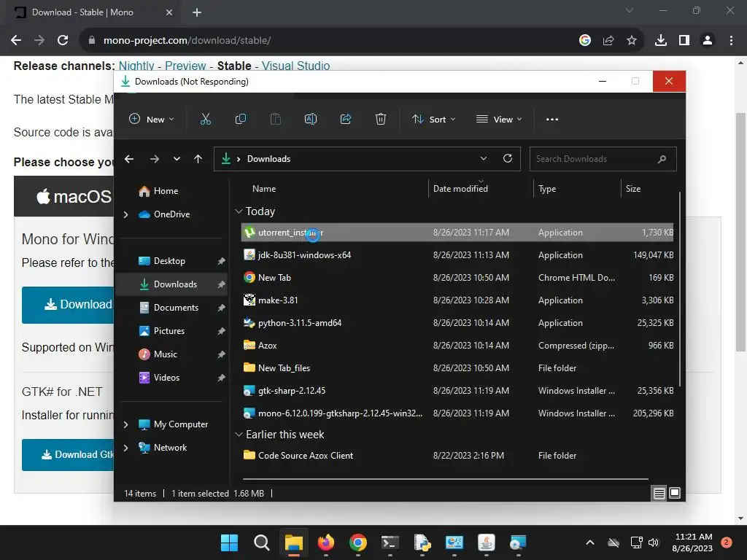
Task: Toggle Chrome side panel icon
Action: (684, 41)
